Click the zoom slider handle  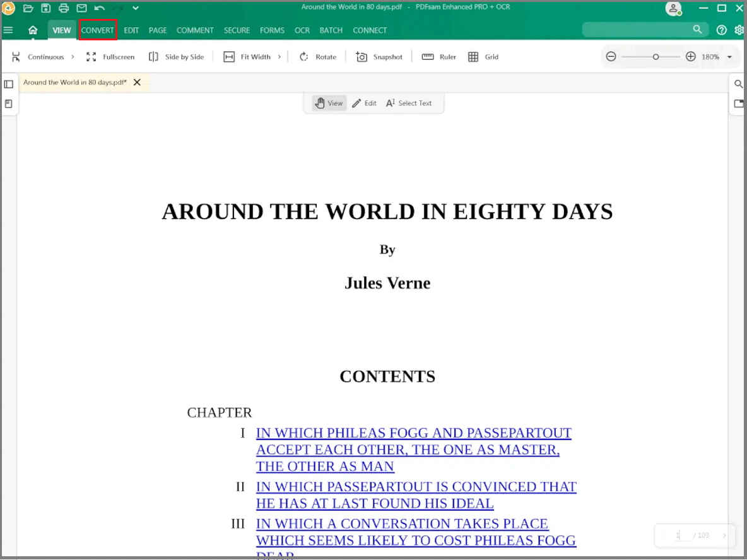coord(656,57)
